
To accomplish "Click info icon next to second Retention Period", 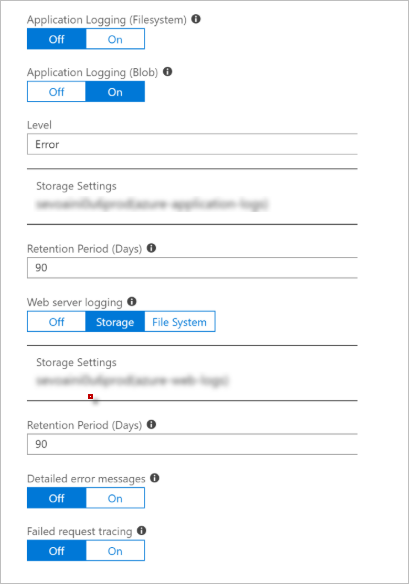I will click(151, 425).
